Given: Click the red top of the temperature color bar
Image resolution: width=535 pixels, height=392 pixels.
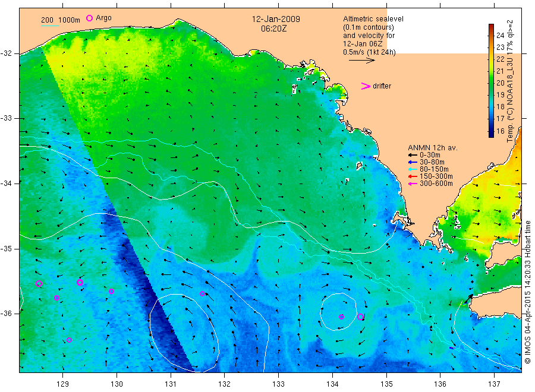Looking at the screenshot, I should [491, 27].
